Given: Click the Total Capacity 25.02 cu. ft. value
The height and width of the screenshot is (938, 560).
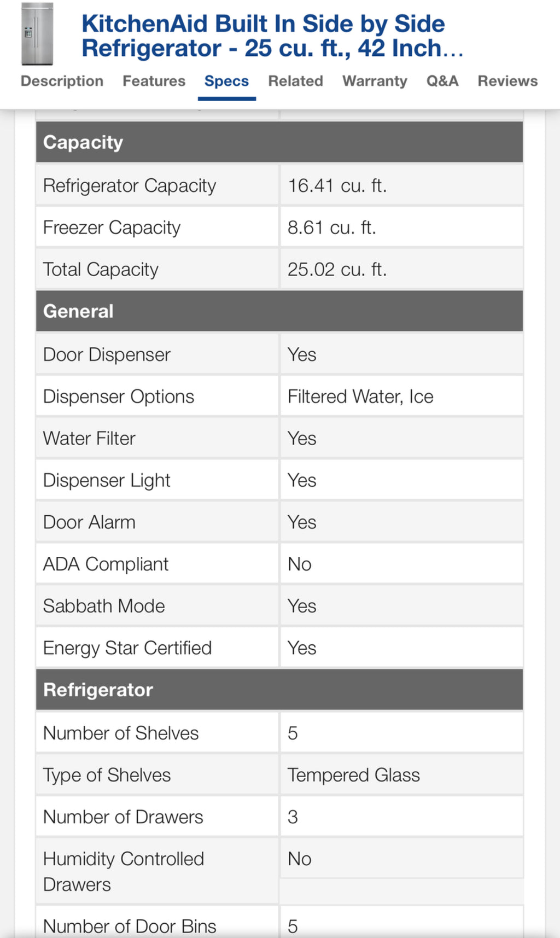Looking at the screenshot, I should point(337,270).
